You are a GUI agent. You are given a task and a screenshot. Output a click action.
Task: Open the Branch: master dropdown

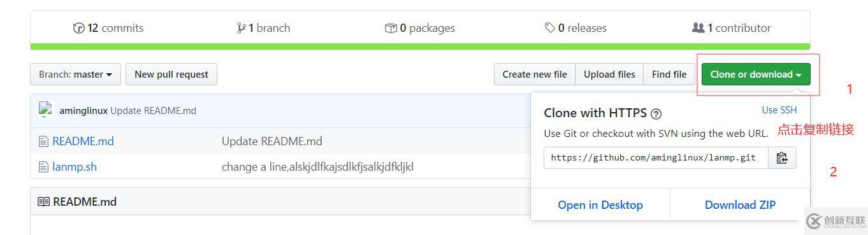[75, 75]
